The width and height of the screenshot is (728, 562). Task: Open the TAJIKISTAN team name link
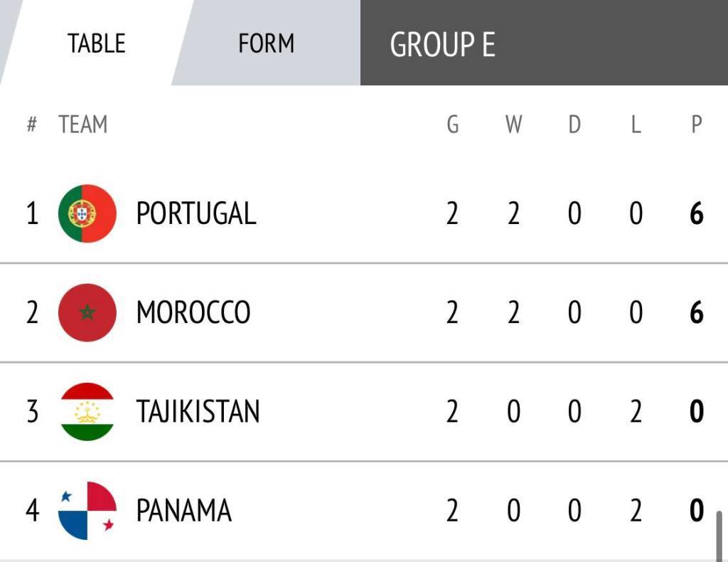click(x=198, y=412)
